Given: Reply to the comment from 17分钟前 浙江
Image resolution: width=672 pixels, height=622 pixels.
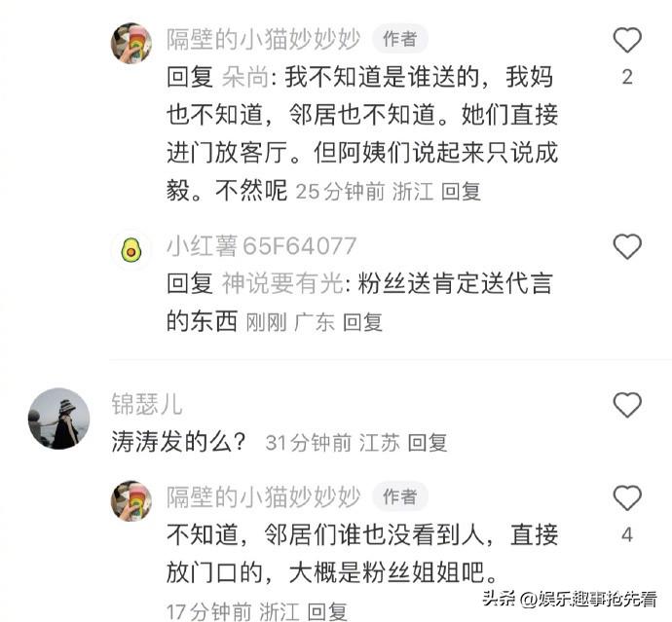Looking at the screenshot, I should (x=327, y=611).
